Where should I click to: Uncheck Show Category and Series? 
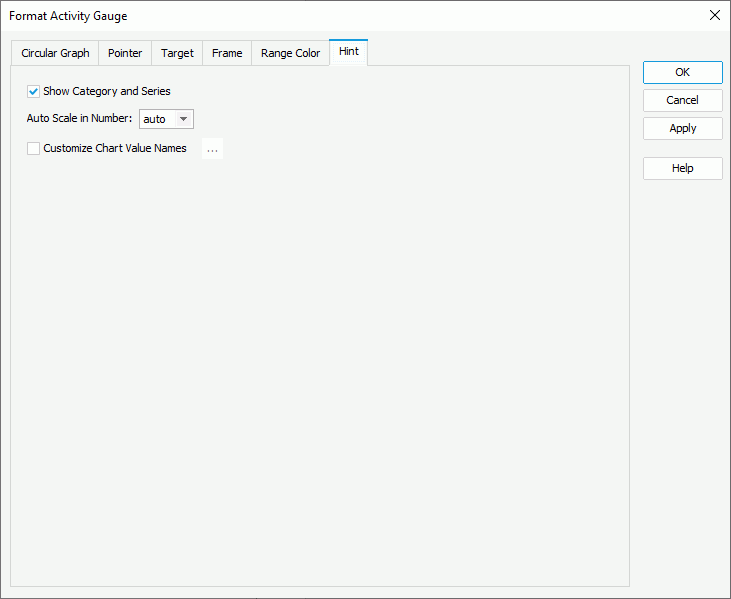(x=33, y=91)
